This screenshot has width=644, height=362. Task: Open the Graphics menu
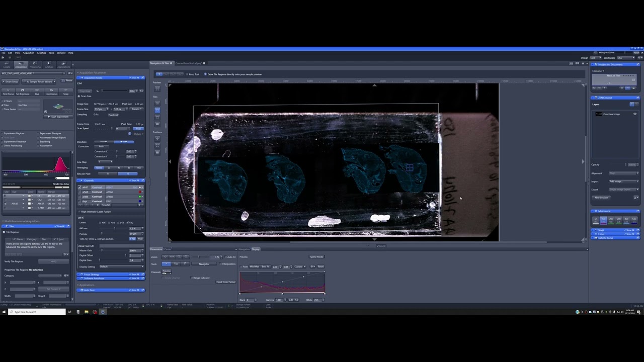point(41,53)
